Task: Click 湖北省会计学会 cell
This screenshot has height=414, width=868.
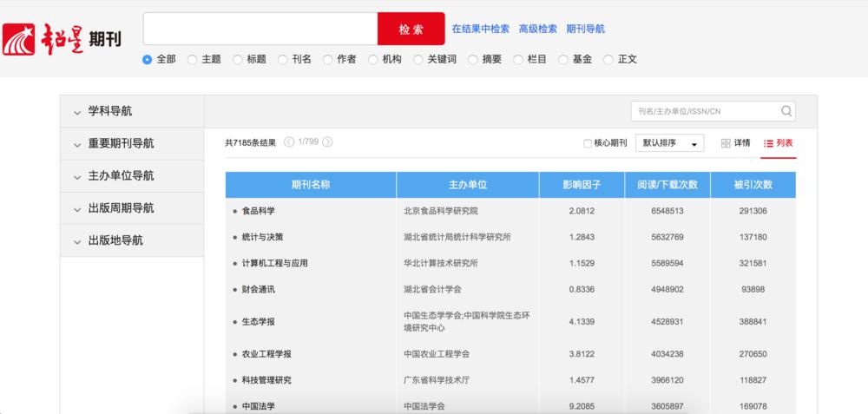Action: click(x=432, y=290)
